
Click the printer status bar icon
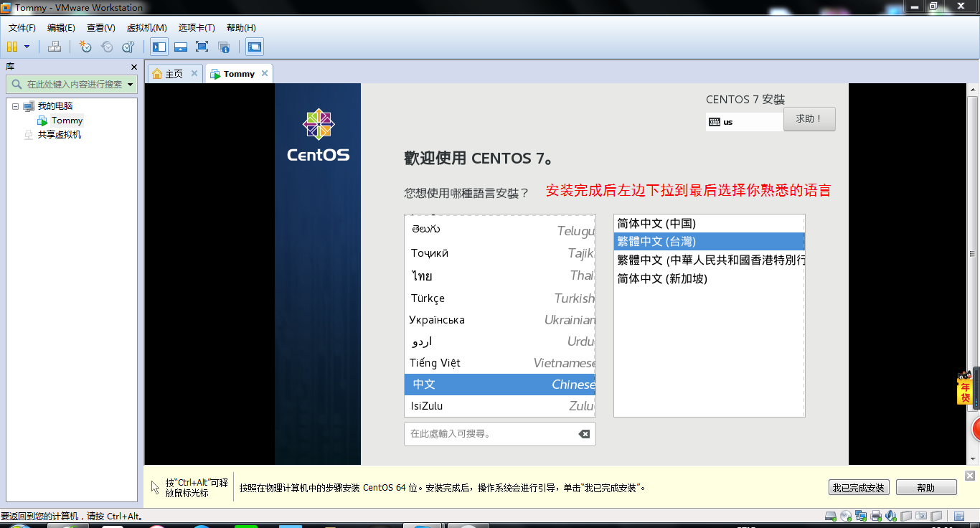coord(876,516)
